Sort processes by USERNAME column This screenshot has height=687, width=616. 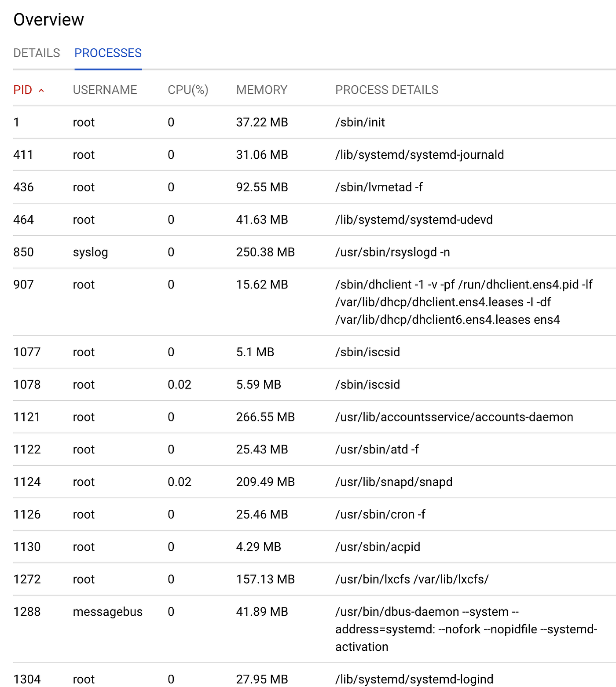[x=105, y=90]
